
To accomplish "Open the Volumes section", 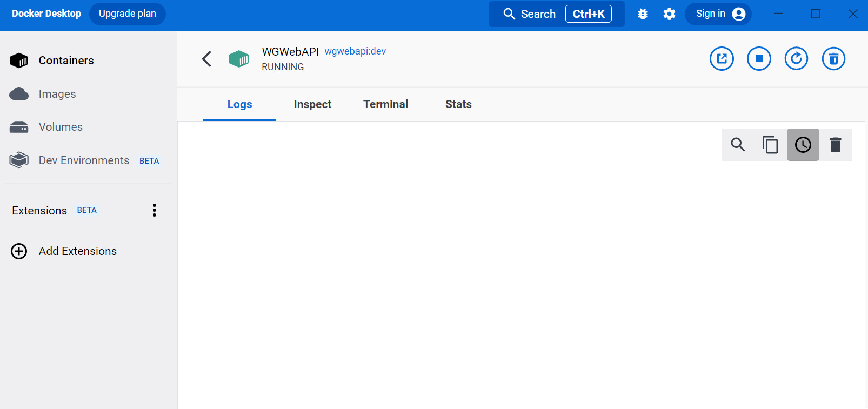I will tap(61, 127).
